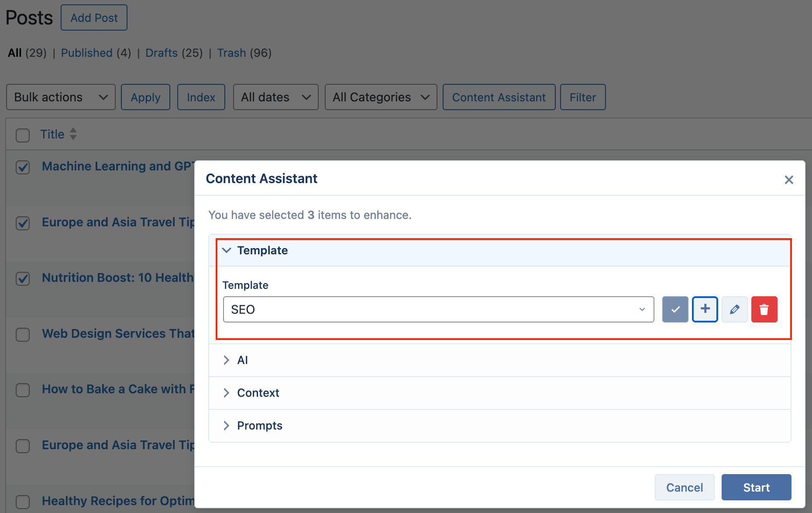Screen dimensions: 812x513
Task: Open the Content Assistant toolbar button
Action: 499,97
